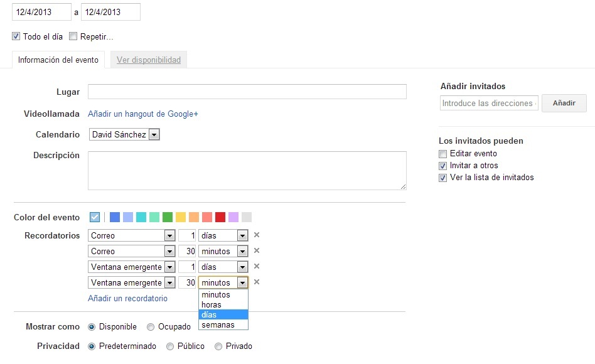This screenshot has width=595, height=364.
Task: Switch to the Ver disponibilidad tab
Action: (149, 60)
